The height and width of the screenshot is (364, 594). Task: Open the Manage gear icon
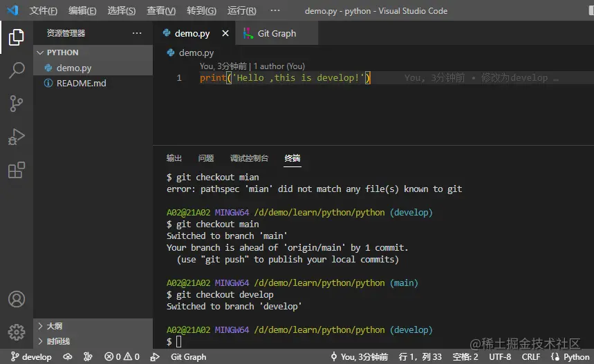click(17, 332)
